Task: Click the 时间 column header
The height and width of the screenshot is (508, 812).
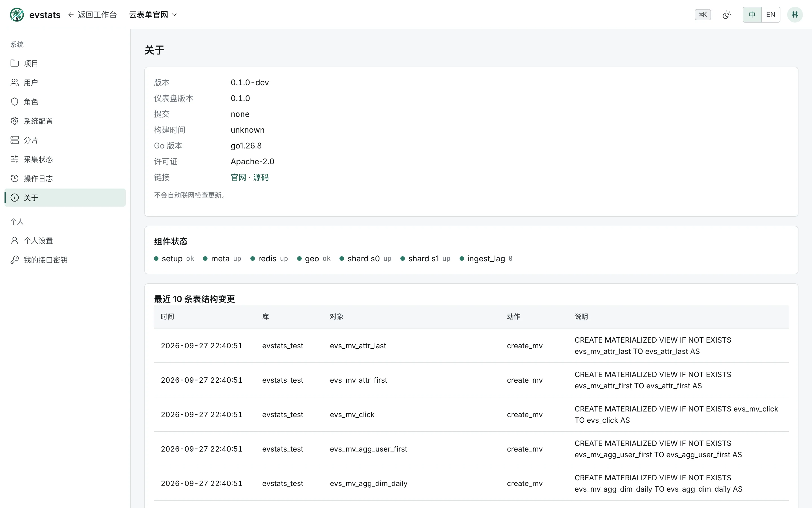Action: click(167, 316)
